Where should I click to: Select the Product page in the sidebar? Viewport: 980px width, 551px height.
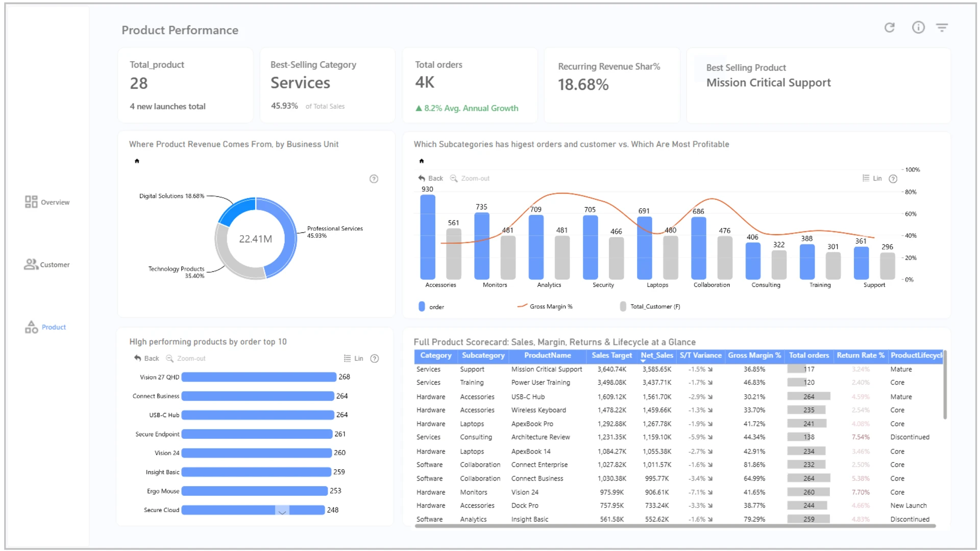pos(45,327)
